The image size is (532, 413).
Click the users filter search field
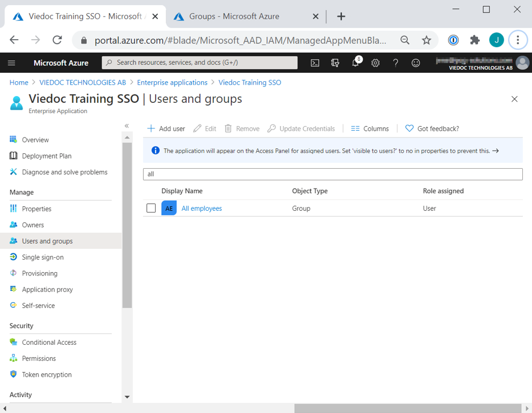[332, 174]
